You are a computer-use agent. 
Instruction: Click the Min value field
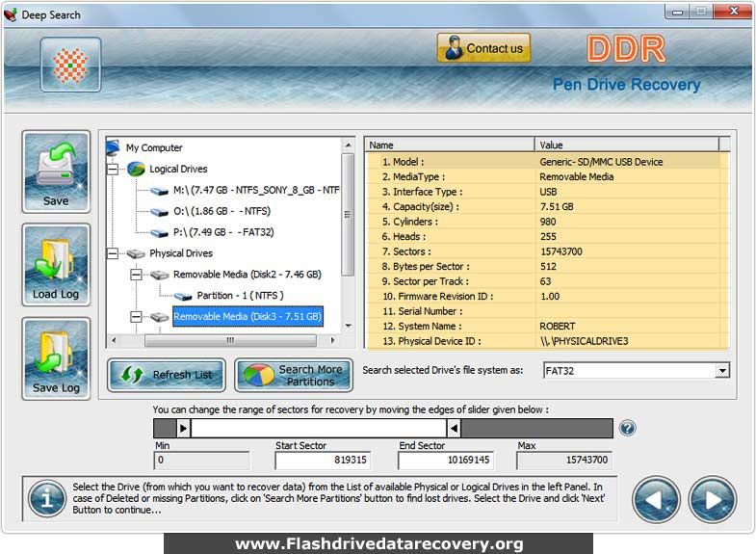click(x=202, y=460)
